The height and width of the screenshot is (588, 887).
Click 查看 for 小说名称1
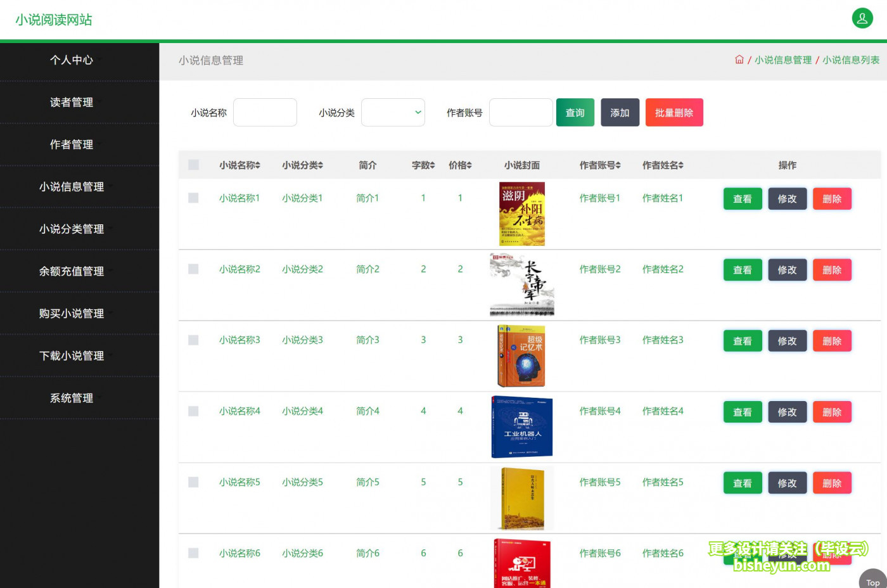(x=743, y=198)
